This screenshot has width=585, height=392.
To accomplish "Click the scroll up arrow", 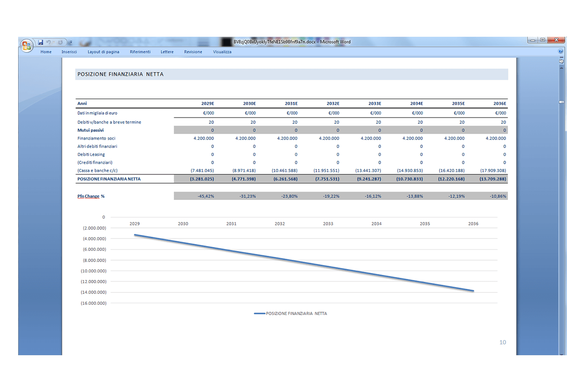I will (561, 68).
